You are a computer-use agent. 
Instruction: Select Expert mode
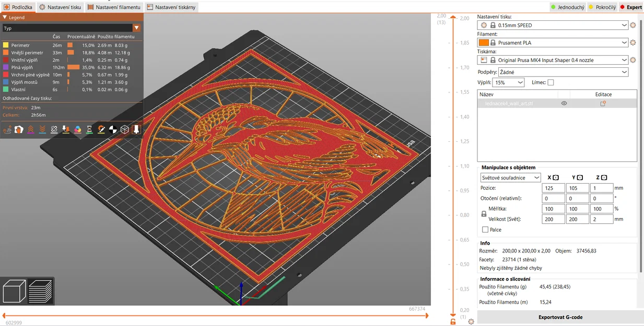631,7
